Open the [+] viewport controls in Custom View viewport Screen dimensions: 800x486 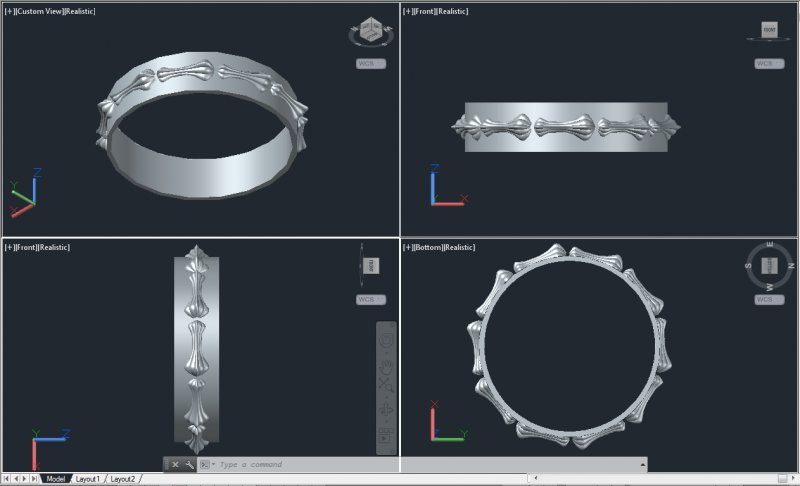(10, 11)
